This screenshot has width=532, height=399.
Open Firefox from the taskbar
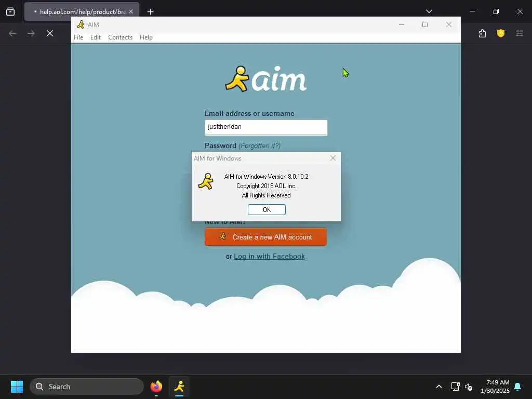point(156,387)
